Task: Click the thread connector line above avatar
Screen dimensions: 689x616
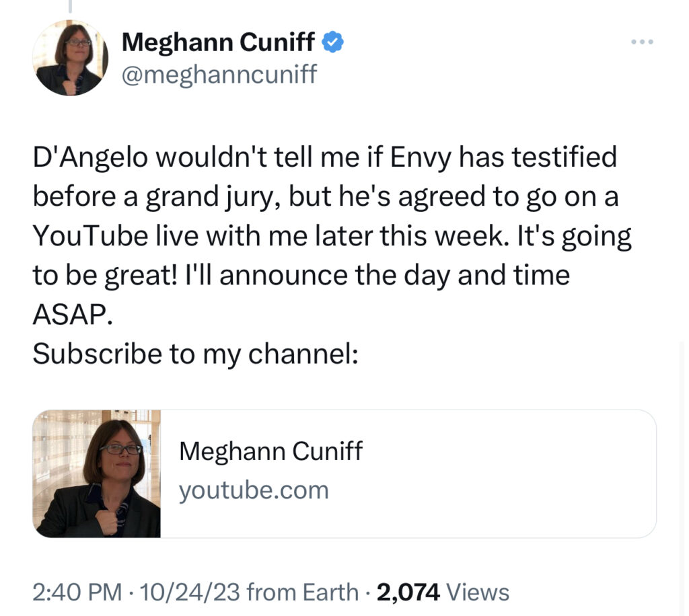Action: pyautogui.click(x=70, y=5)
